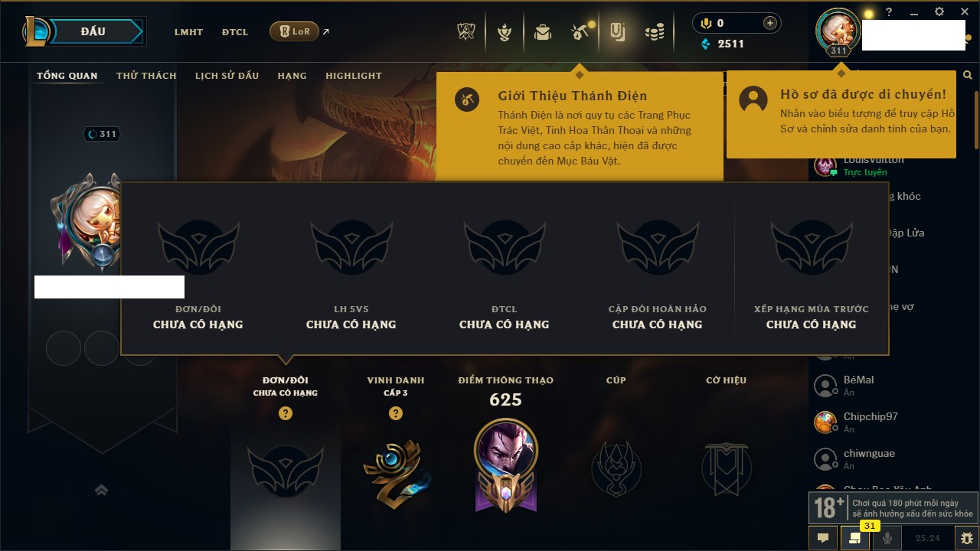Open the LoR launcher button

[x=294, y=31]
